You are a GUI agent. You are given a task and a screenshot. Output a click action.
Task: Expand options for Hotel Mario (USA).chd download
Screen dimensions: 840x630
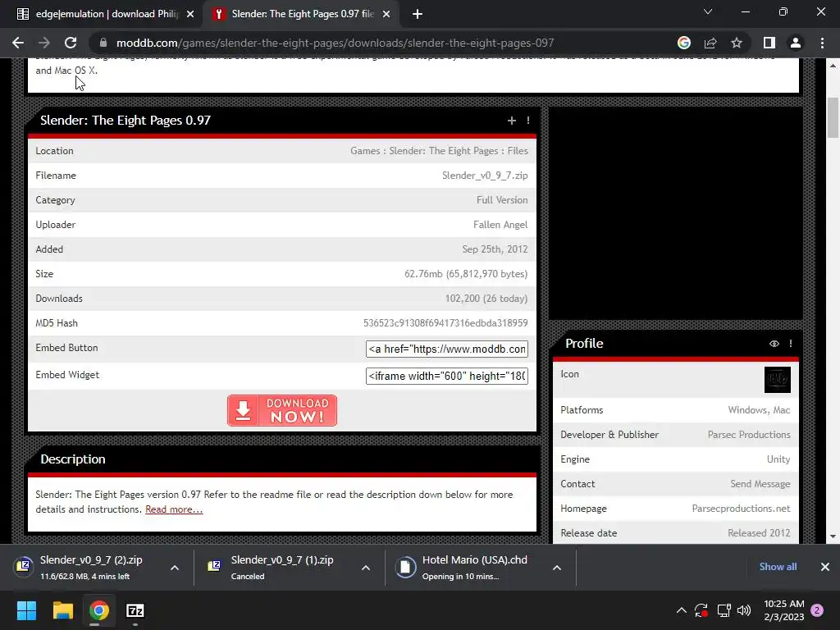pyautogui.click(x=557, y=568)
